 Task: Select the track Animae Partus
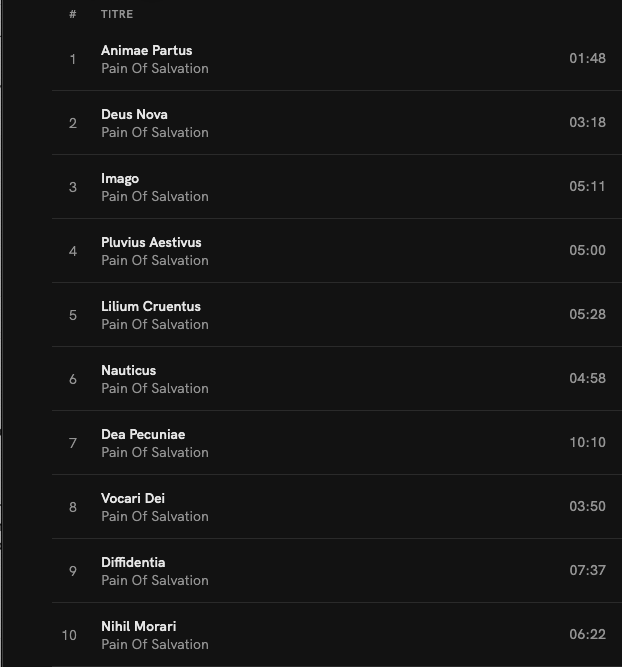click(146, 50)
